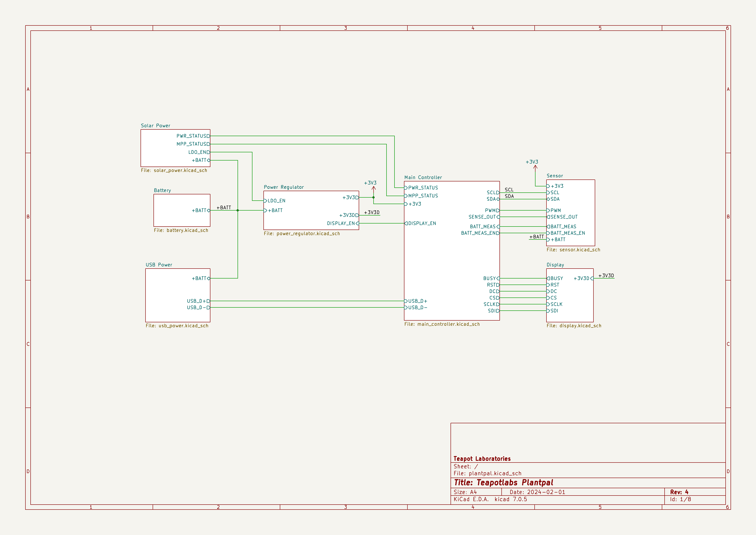Click the +BATT wire junction dot
Image resolution: width=756 pixels, height=535 pixels.
pyautogui.click(x=238, y=210)
